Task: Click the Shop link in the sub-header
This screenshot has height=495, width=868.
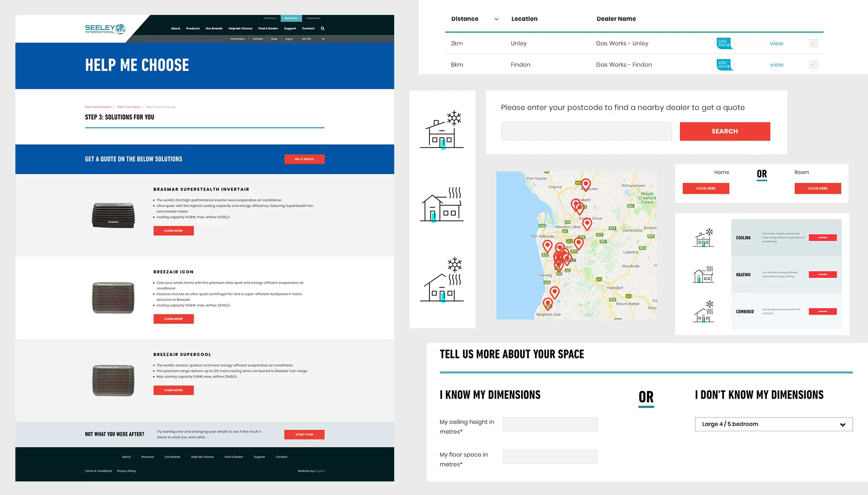Action: [274, 39]
